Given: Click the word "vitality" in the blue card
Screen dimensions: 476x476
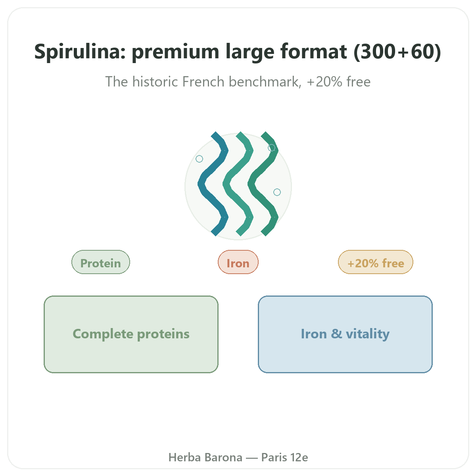Looking at the screenshot, I should tap(368, 334).
